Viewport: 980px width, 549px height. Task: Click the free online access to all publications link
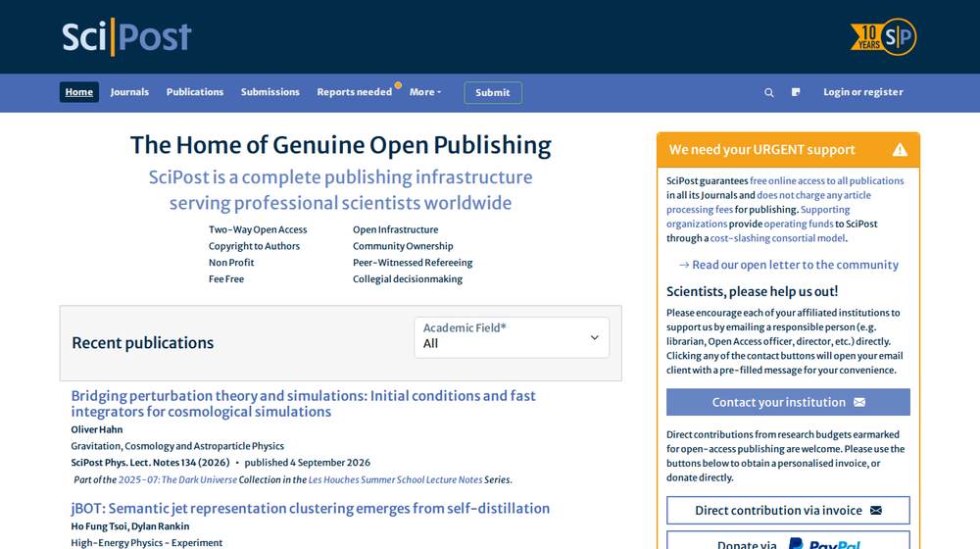827,180
